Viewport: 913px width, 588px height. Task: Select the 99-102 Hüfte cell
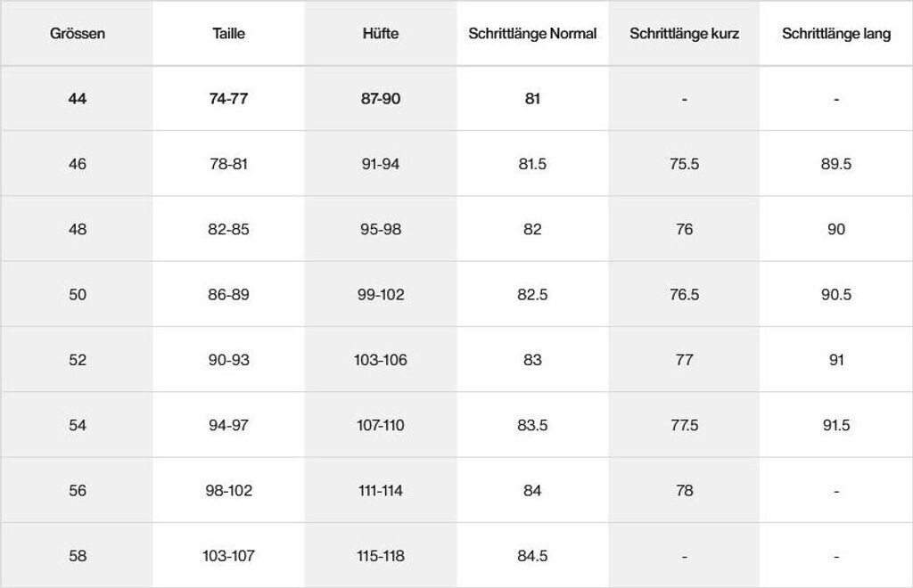click(x=381, y=294)
